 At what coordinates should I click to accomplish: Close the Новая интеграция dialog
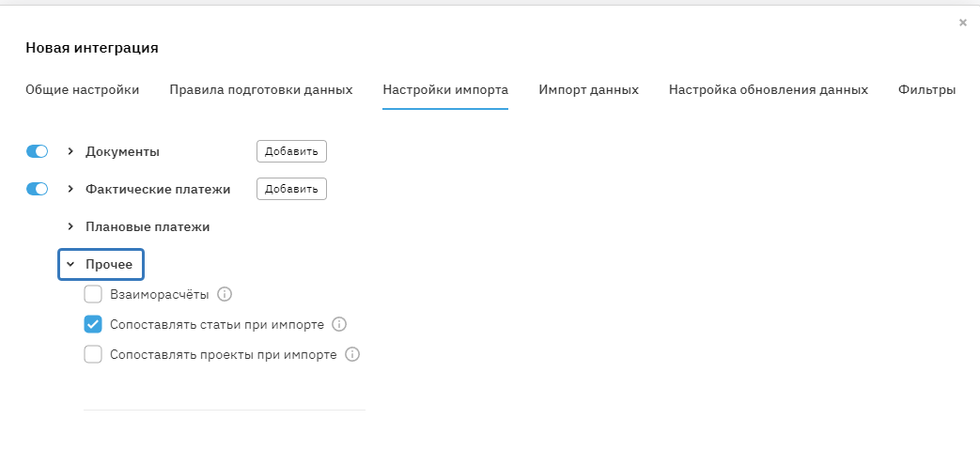tap(962, 23)
